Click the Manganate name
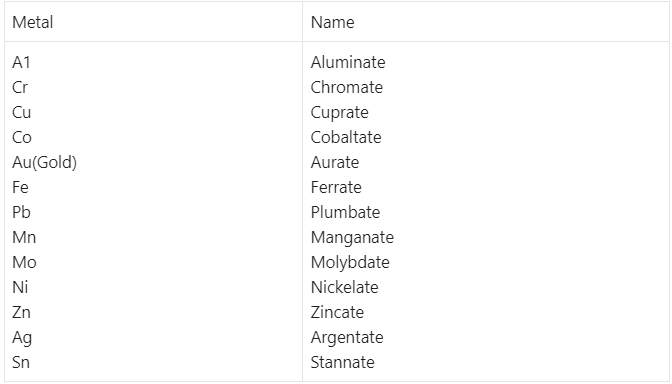 tap(352, 238)
